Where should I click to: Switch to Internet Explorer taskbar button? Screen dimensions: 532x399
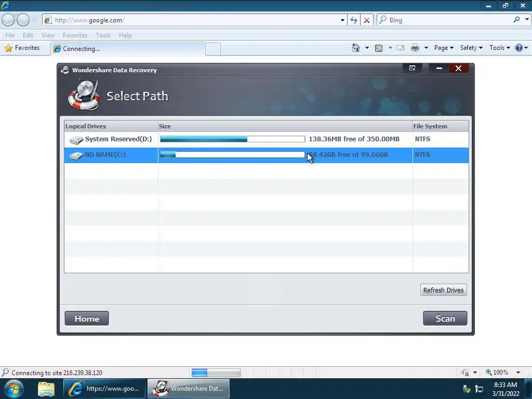point(104,389)
